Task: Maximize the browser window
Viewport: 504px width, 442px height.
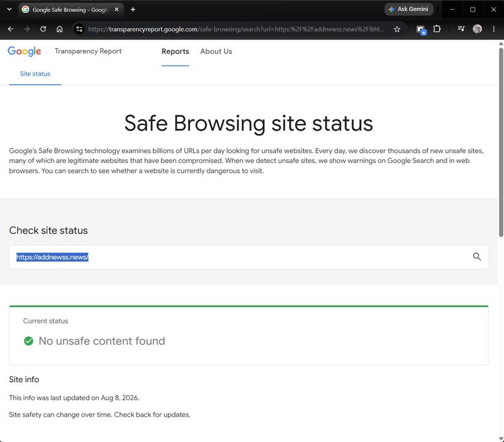Action: point(472,9)
